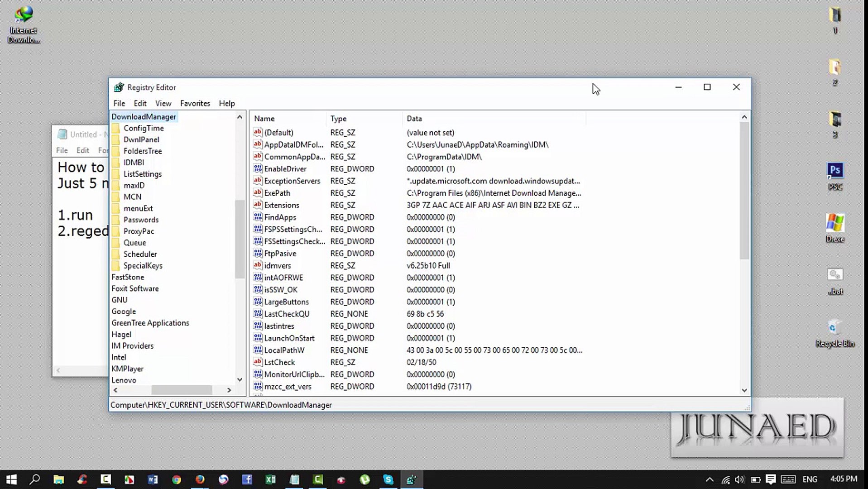868x489 pixels.
Task: Expand the Intel registry key
Action: coord(119,357)
